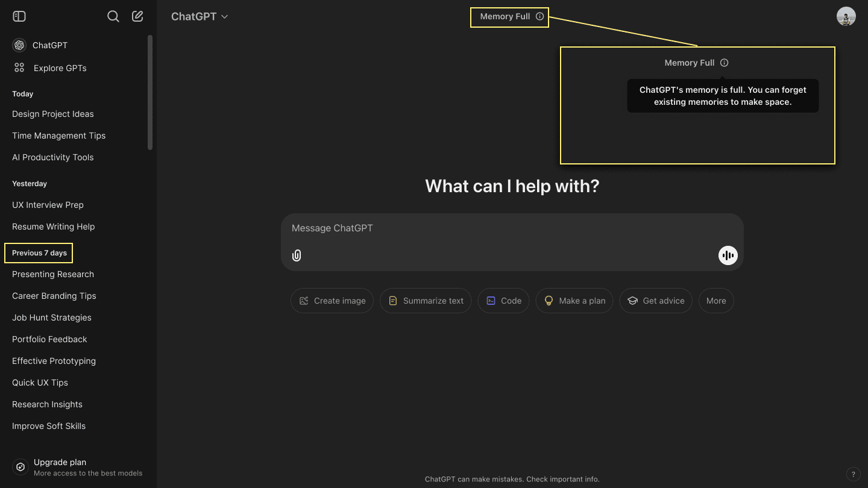Image resolution: width=868 pixels, height=488 pixels.
Task: Click the top Memory Full label
Action: pyautogui.click(x=505, y=16)
